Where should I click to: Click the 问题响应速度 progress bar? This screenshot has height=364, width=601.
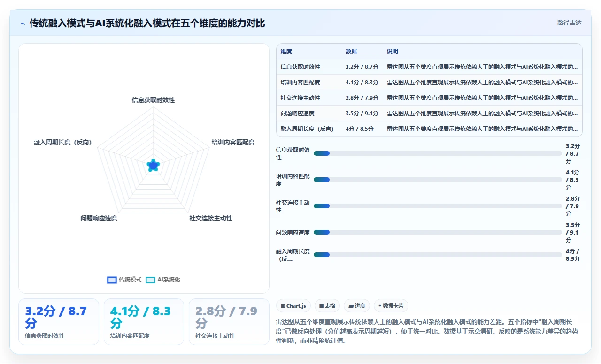[x=438, y=232]
